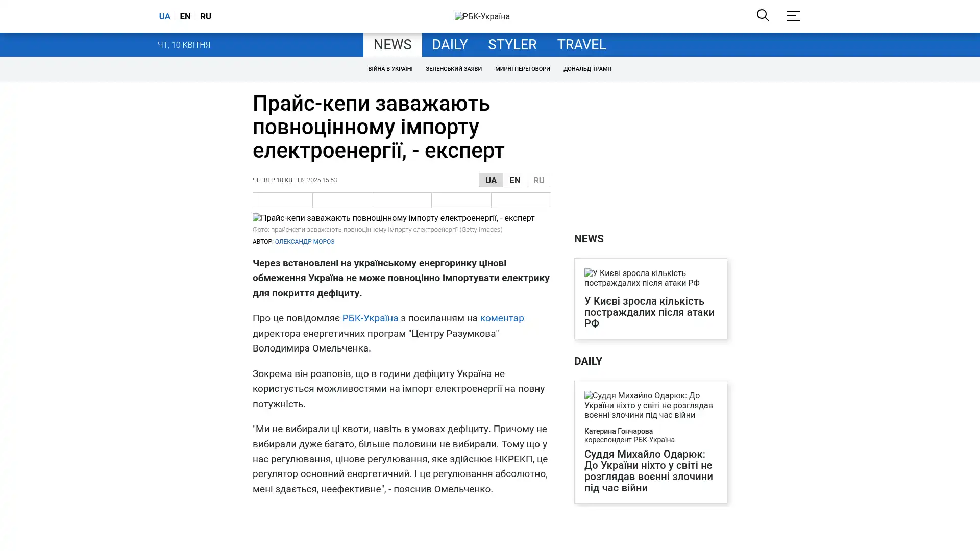Open sidebar NEWS section heading
Image resolution: width=980 pixels, height=551 pixels.
coord(589,239)
